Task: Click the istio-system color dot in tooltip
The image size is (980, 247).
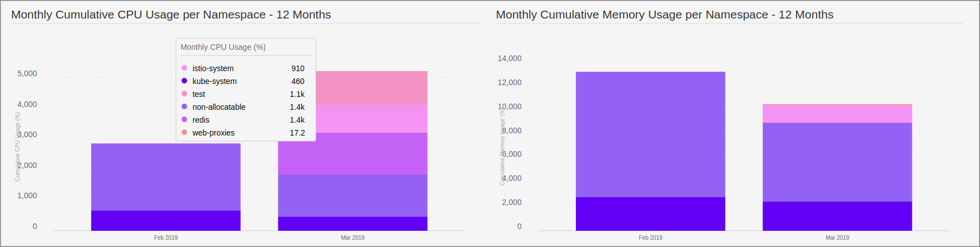Action: pos(184,68)
